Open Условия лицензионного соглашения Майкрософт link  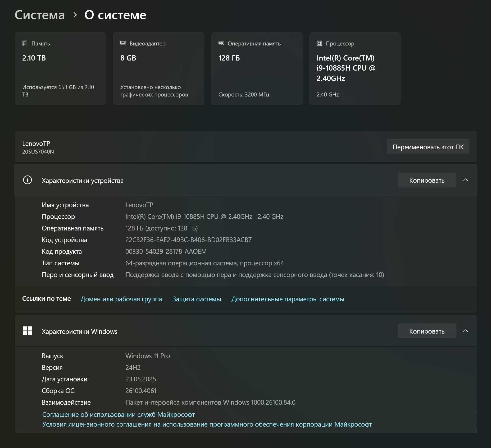coord(207,424)
